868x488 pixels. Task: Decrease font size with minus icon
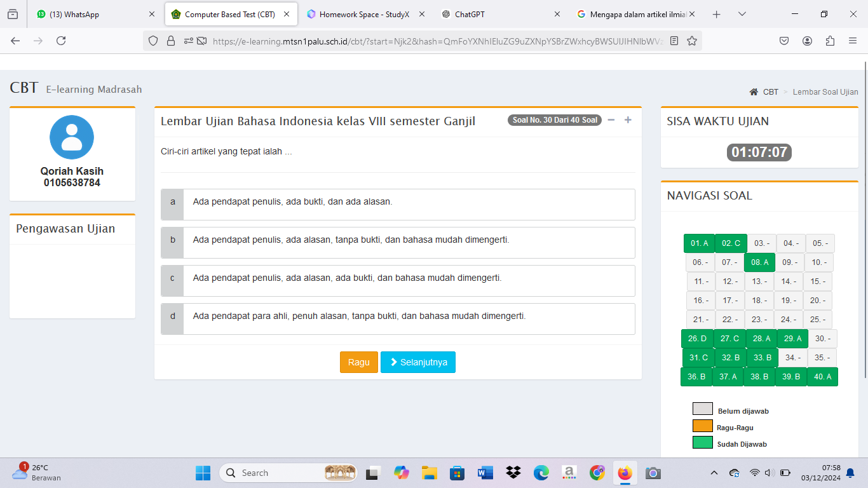coord(611,120)
